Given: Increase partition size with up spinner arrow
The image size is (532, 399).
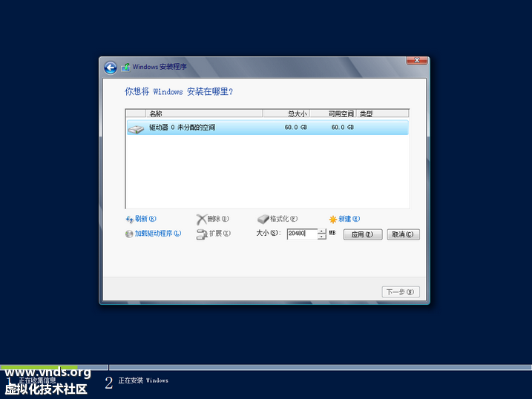Looking at the screenshot, I should click(321, 231).
